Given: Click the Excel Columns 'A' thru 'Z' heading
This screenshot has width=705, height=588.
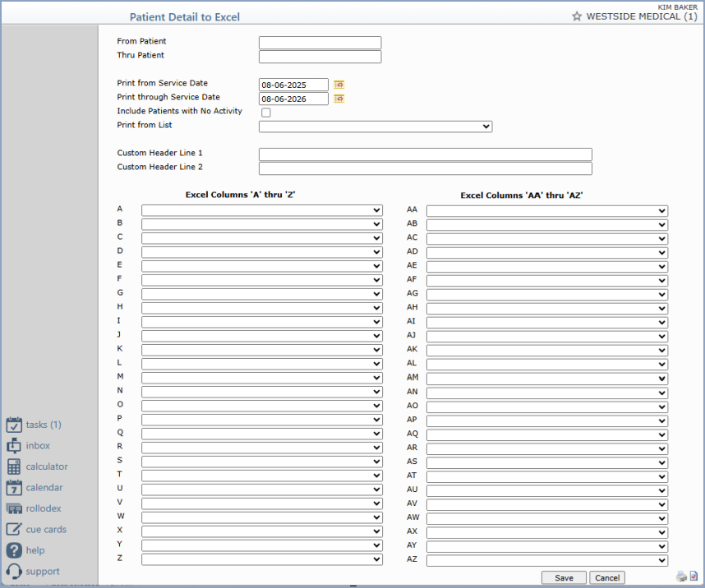Looking at the screenshot, I should (240, 195).
